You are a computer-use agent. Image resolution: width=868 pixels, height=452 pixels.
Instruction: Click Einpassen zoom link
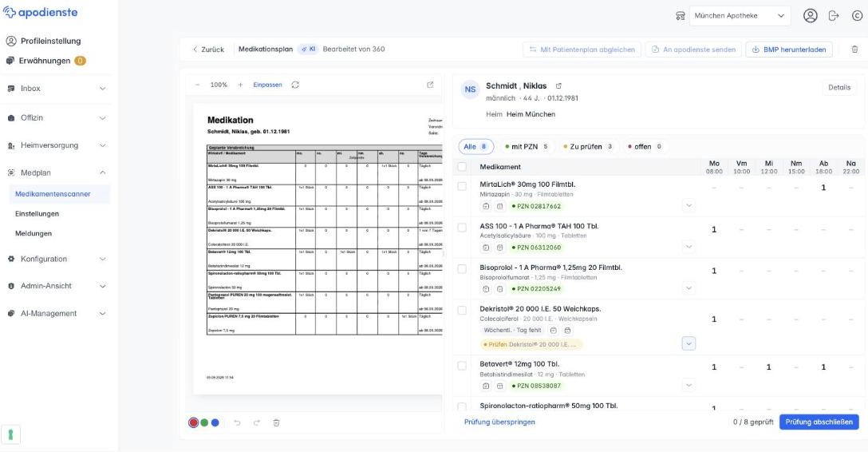coord(267,85)
